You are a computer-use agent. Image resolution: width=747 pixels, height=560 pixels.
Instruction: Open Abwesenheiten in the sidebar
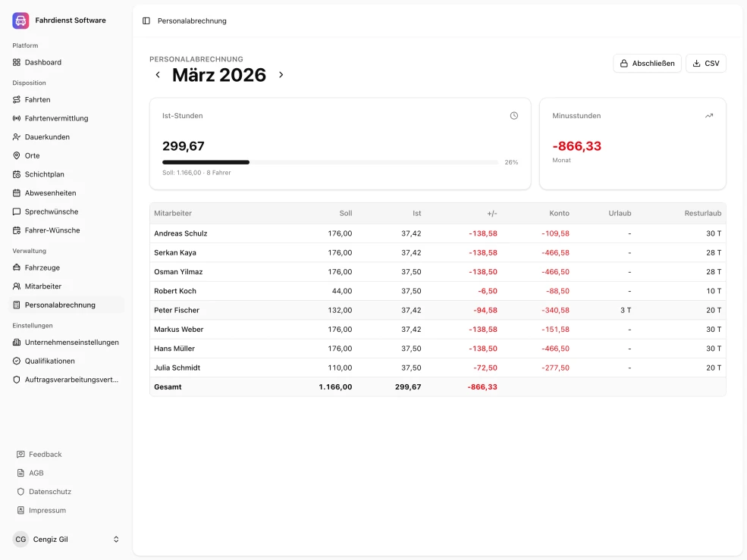(x=50, y=193)
